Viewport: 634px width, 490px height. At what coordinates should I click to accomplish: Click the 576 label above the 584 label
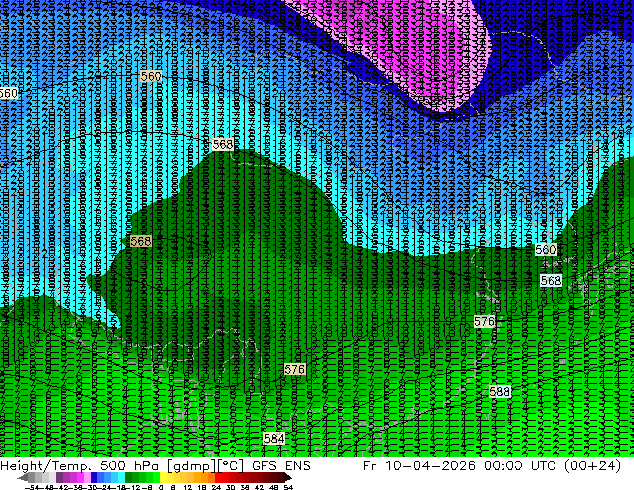pos(294,370)
